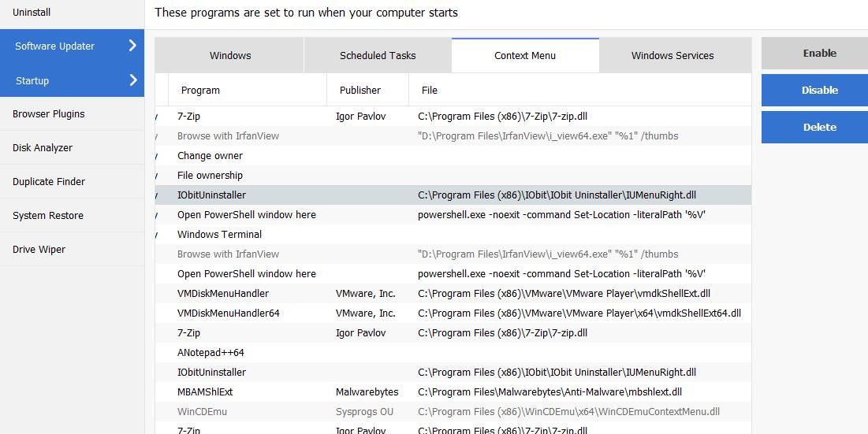Select the highlighted IObitUninstaller row

[x=453, y=195]
